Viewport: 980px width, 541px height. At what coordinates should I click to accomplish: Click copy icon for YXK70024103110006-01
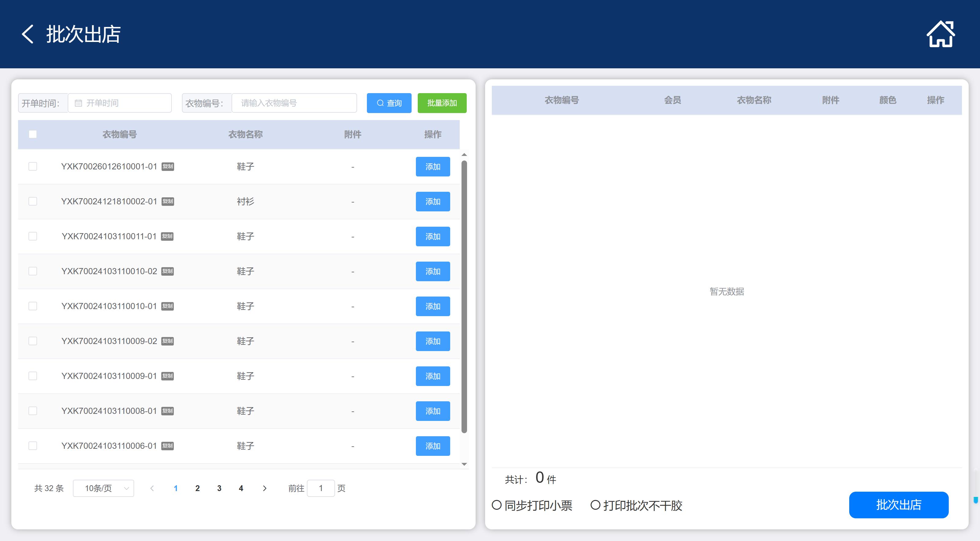(168, 446)
